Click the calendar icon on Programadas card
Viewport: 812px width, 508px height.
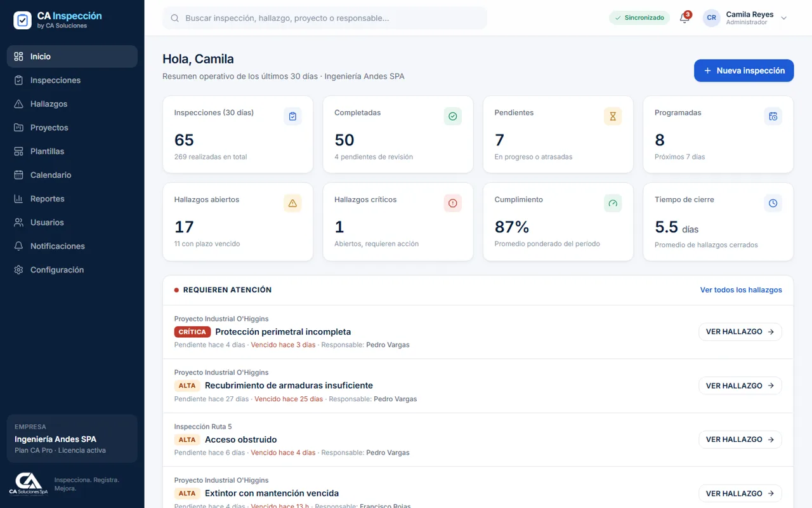coord(773,116)
